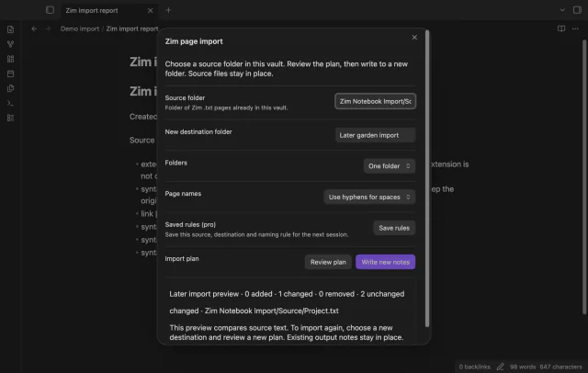Add a new tab with plus icon

point(168,10)
